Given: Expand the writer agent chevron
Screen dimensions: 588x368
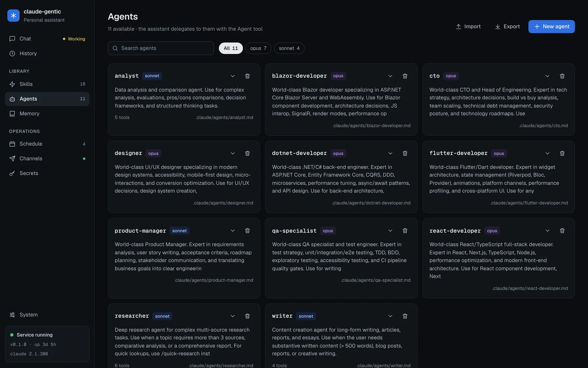Looking at the screenshot, I should coord(390,316).
